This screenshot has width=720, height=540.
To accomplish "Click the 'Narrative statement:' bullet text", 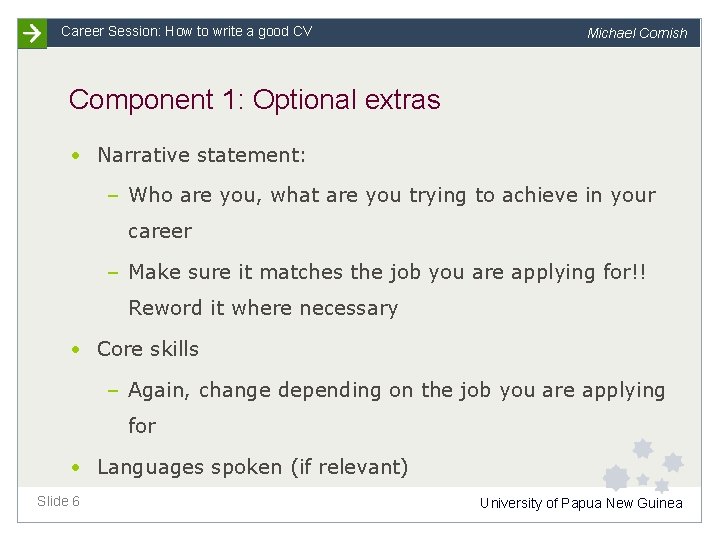I will tap(201, 155).
